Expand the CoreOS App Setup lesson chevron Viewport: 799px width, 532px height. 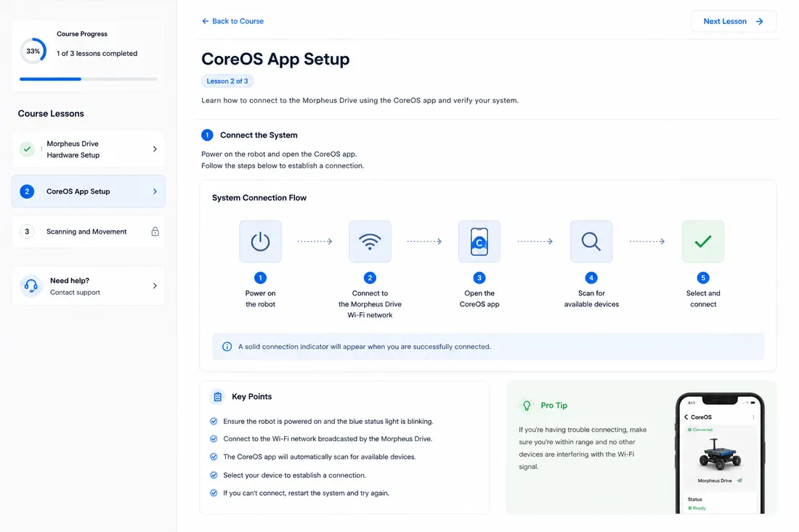pos(155,192)
